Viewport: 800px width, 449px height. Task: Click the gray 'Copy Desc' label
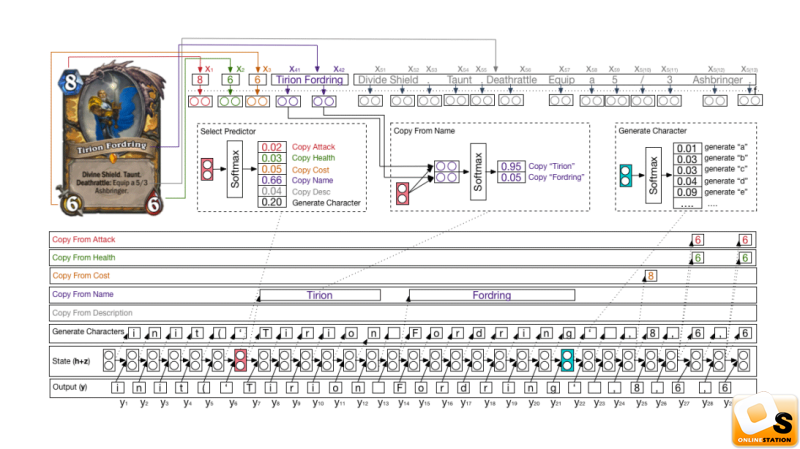tap(311, 192)
